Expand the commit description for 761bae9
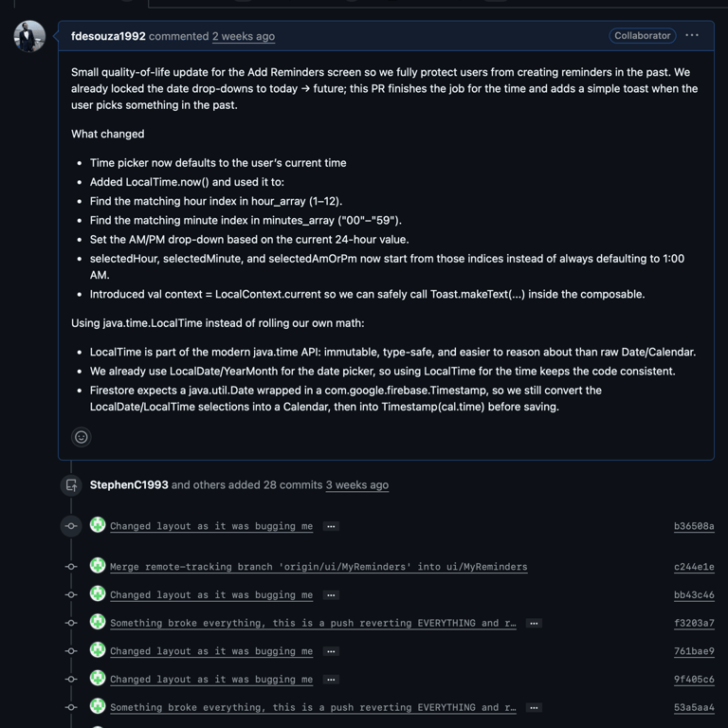The image size is (728, 728). click(x=331, y=651)
